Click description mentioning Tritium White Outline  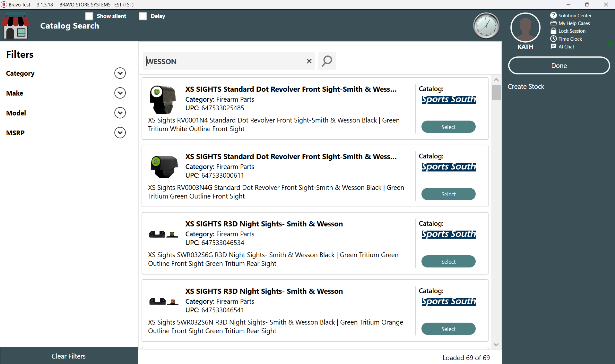(x=274, y=124)
